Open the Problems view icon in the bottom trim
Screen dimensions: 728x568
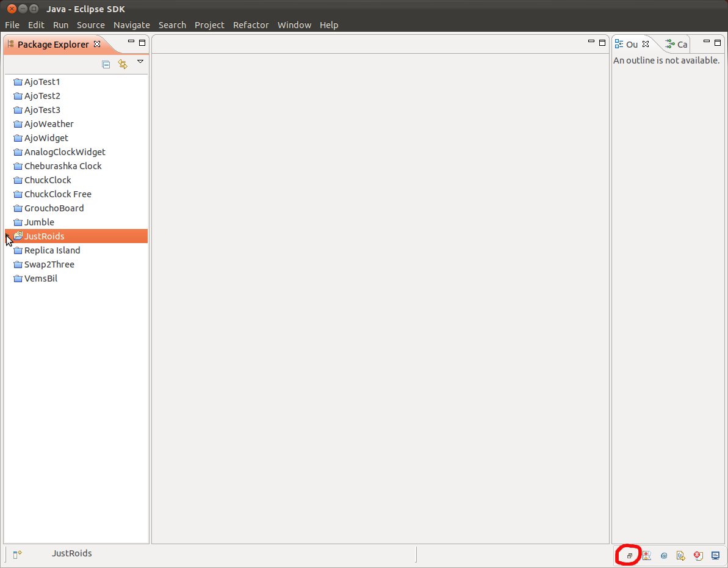646,555
